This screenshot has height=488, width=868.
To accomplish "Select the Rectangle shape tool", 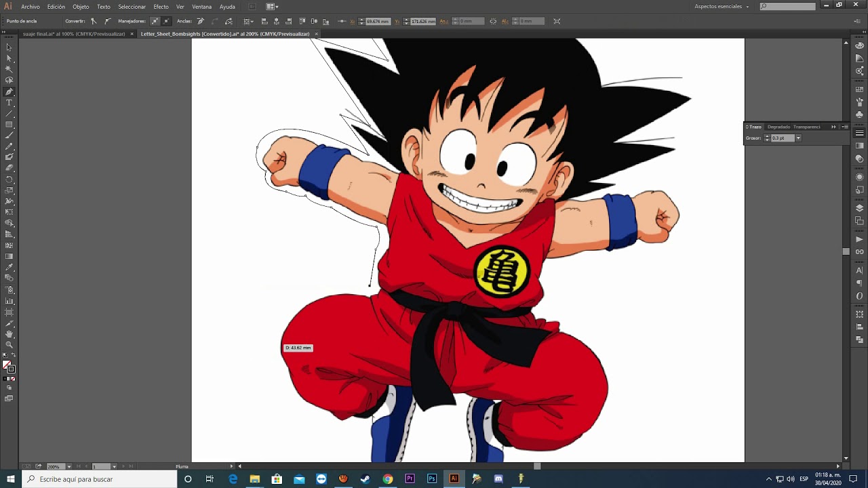I will (x=9, y=125).
